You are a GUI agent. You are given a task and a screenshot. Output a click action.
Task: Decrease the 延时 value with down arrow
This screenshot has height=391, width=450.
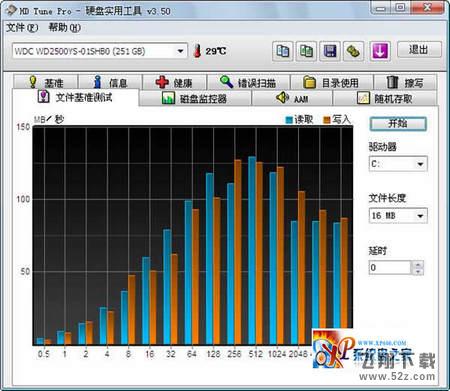pos(418,271)
